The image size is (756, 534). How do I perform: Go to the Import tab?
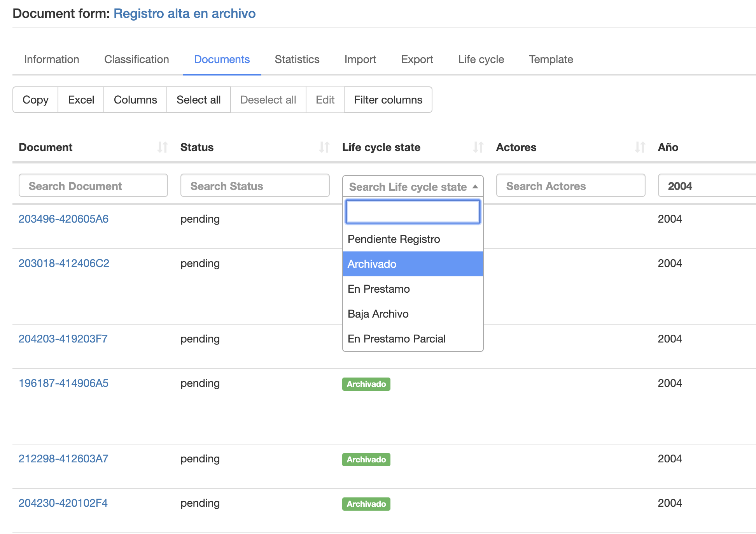[x=360, y=59]
